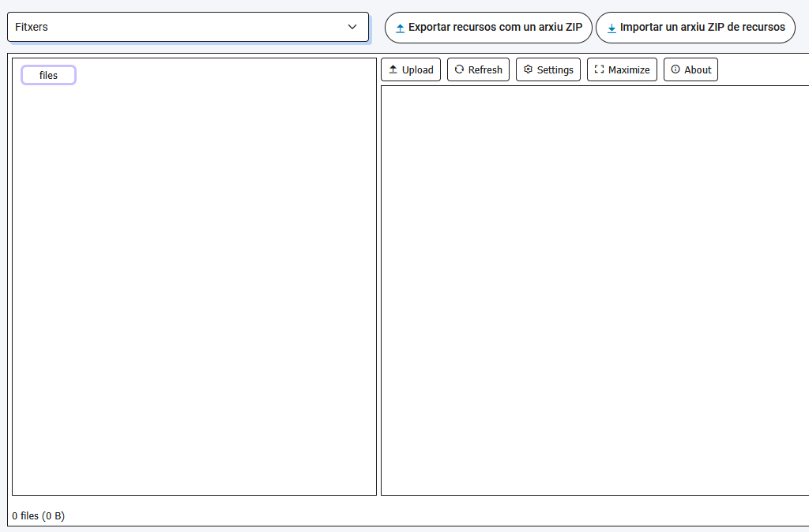Click the blue export arrow icon

coord(400,28)
